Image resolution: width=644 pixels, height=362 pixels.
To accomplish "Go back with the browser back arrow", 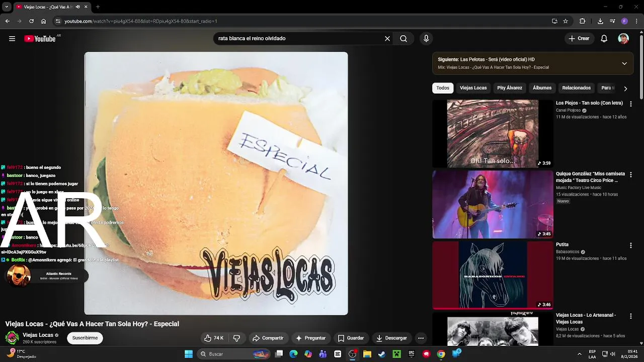I will 7,21.
